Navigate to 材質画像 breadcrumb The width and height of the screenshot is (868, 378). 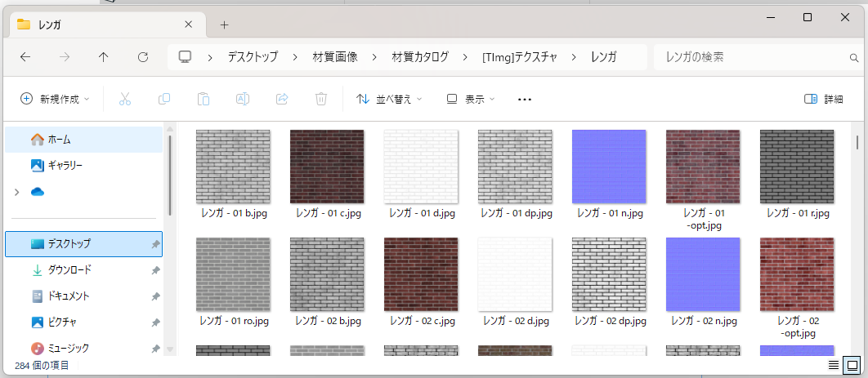point(335,57)
